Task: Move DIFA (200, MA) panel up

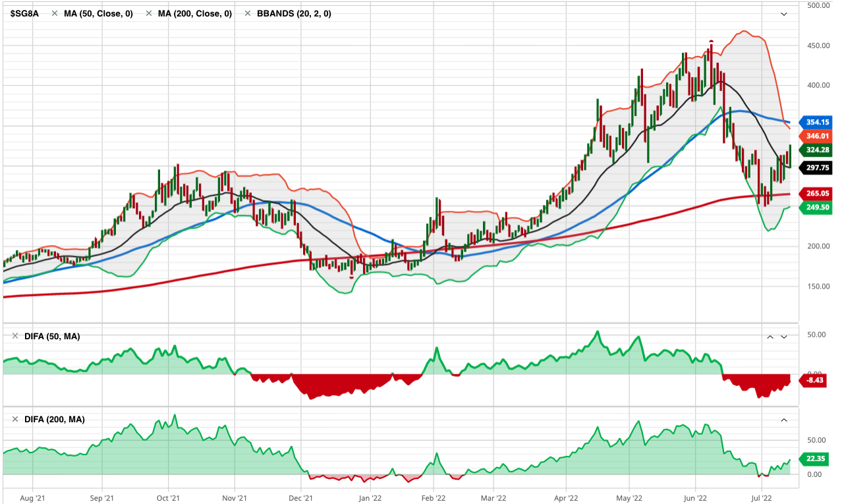Action: (x=784, y=420)
